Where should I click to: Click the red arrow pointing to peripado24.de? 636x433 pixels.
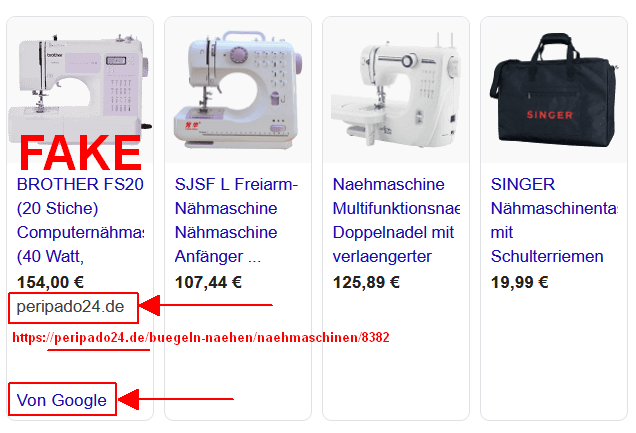click(206, 305)
